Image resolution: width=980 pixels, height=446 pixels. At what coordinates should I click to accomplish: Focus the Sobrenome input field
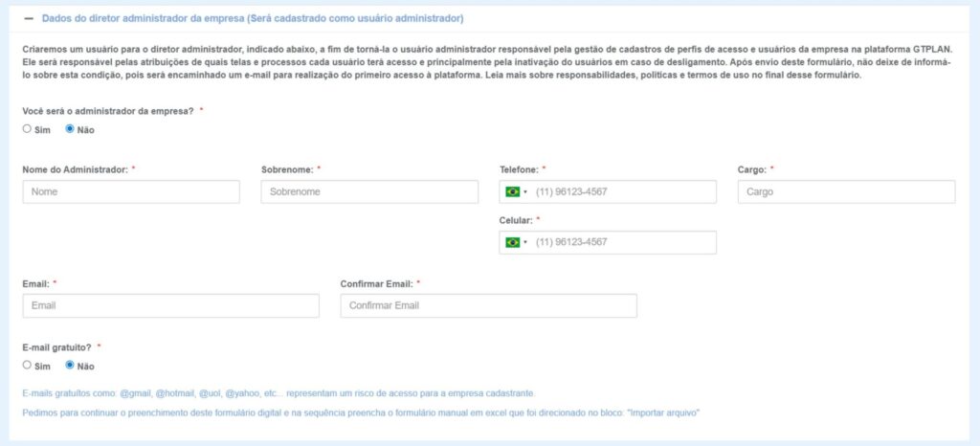369,191
